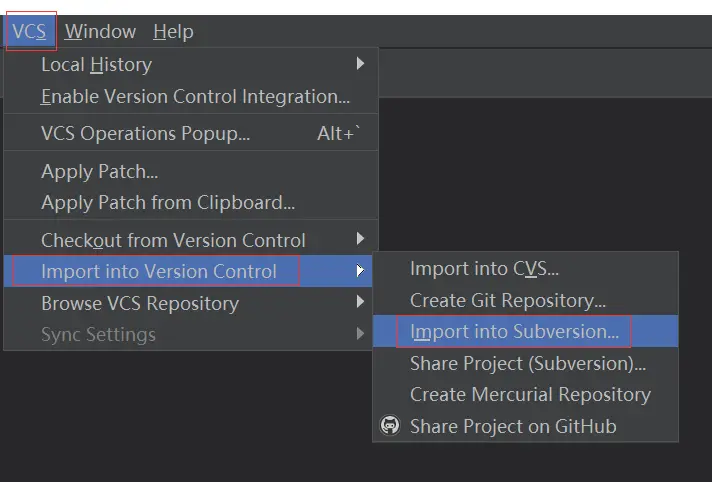Choose Apply Patch from Clipboard

click(167, 202)
